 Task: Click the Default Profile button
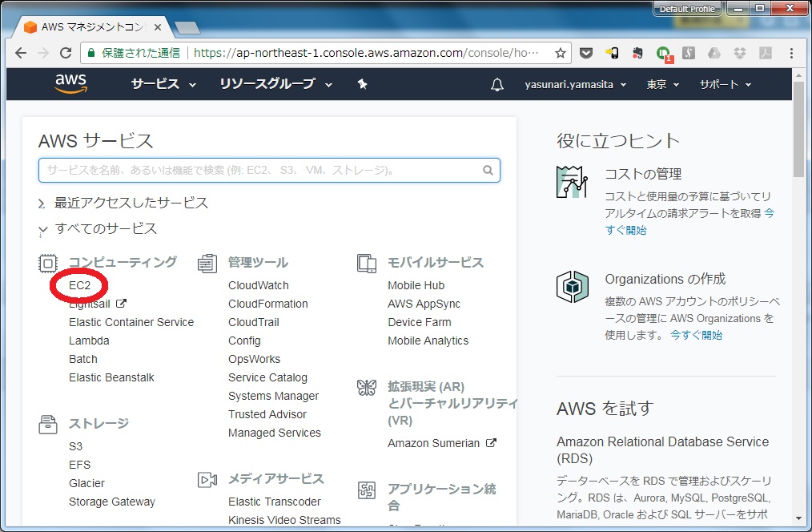point(687,9)
